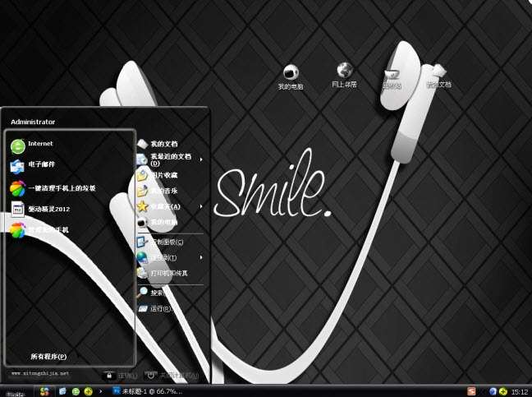The width and height of the screenshot is (532, 397).
Task: Open 我的电脑 in Start menu right column
Action: 158,222
